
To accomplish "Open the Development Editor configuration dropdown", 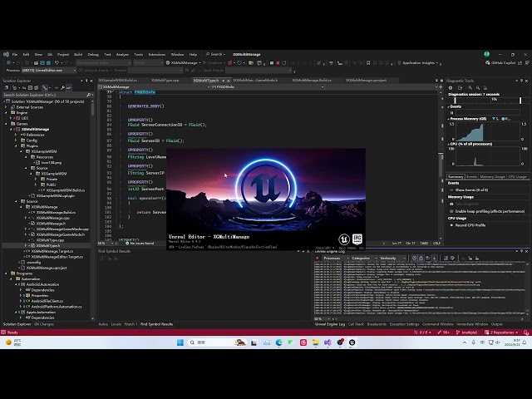I will pos(103,63).
